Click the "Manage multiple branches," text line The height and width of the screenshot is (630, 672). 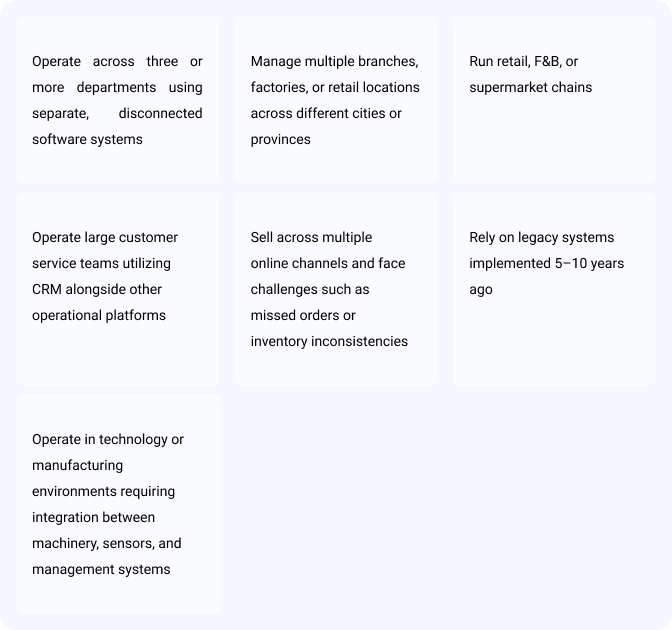334,61
